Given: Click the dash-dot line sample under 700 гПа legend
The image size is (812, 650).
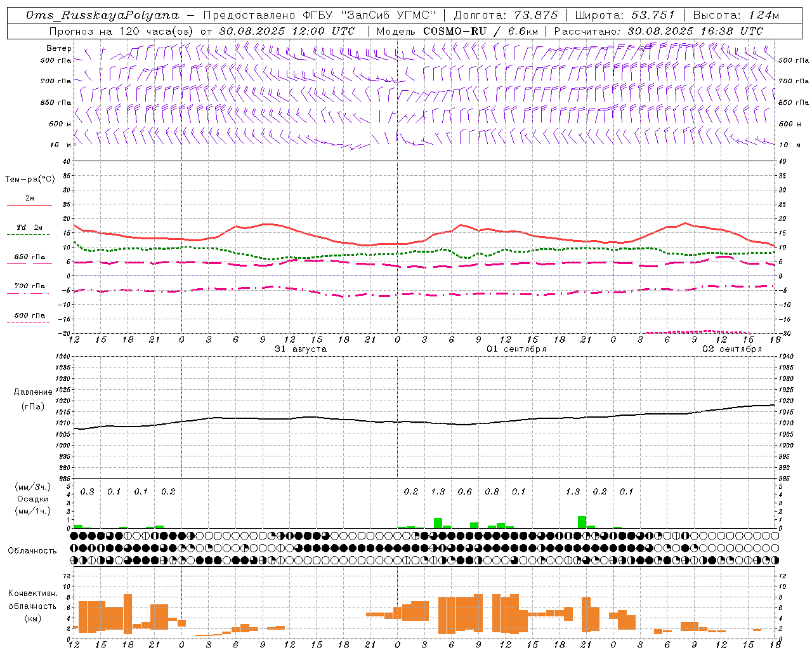Looking at the screenshot, I should point(28,293).
